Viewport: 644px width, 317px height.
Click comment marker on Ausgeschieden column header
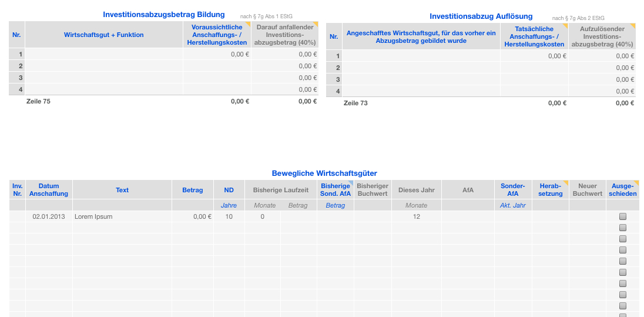coord(636,183)
